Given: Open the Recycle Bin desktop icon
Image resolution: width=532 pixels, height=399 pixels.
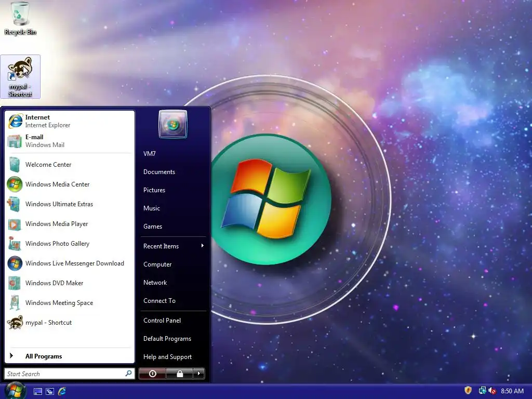Looking at the screenshot, I should (x=20, y=19).
